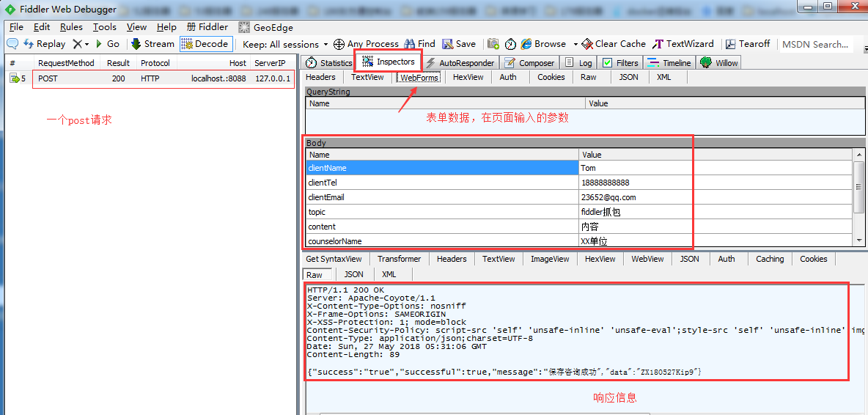Open the WebView response tab
This screenshot has width=868, height=415.
click(647, 259)
